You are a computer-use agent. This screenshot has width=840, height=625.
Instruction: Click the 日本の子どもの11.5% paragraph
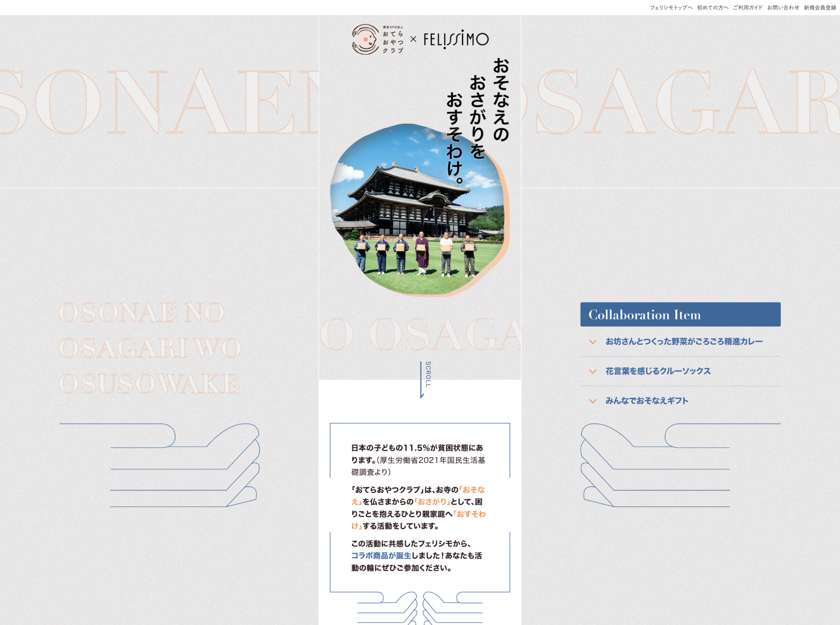[418, 460]
